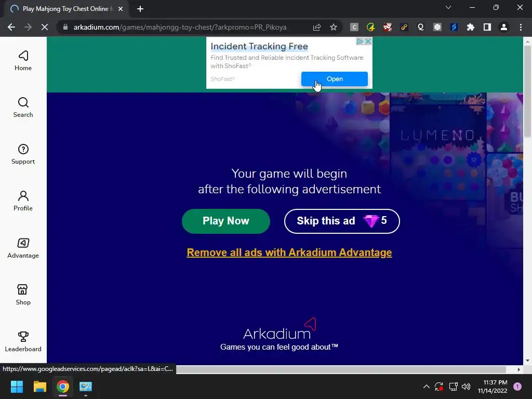532x399 pixels.
Task: Click the network display icon in tray
Action: pos(453,387)
